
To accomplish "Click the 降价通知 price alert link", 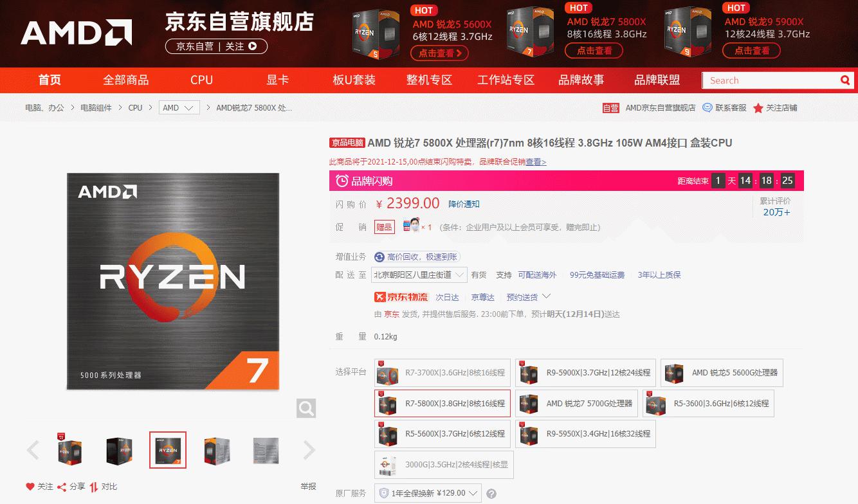I will 464,204.
